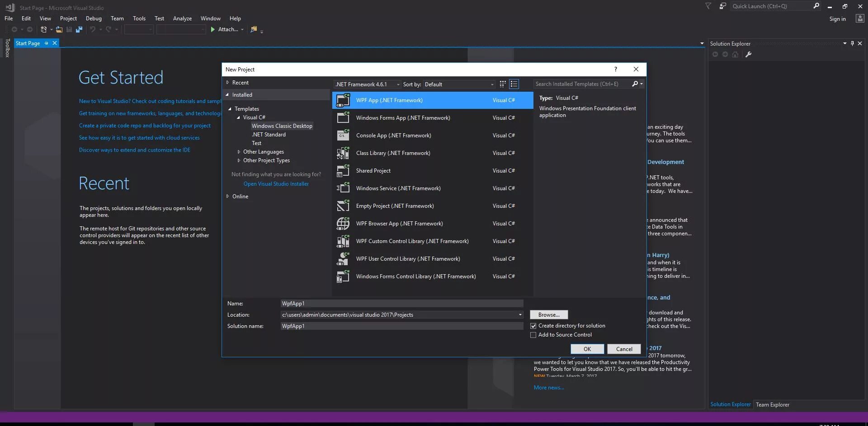The image size is (868, 426).
Task: Click the green Attach play icon
Action: pos(212,29)
